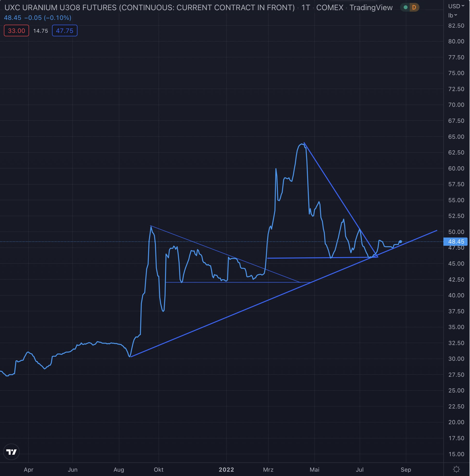Open chart settings gear icon
The image size is (470, 476).
coord(456,469)
